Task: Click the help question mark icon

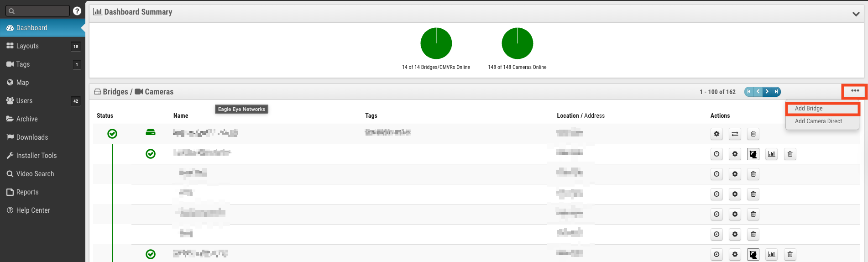Action: (x=77, y=11)
